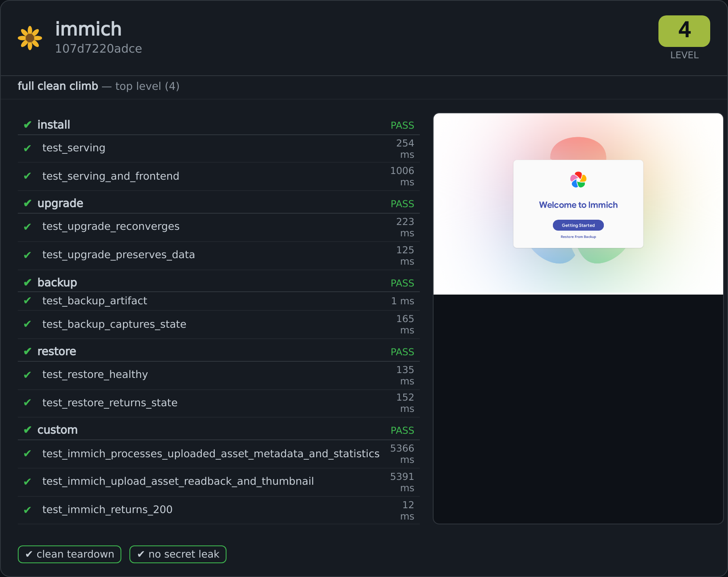728x577 pixels.
Task: Select test_immich_processes_uploaded_asset_metadata_and_statistics row
Action: pos(218,454)
